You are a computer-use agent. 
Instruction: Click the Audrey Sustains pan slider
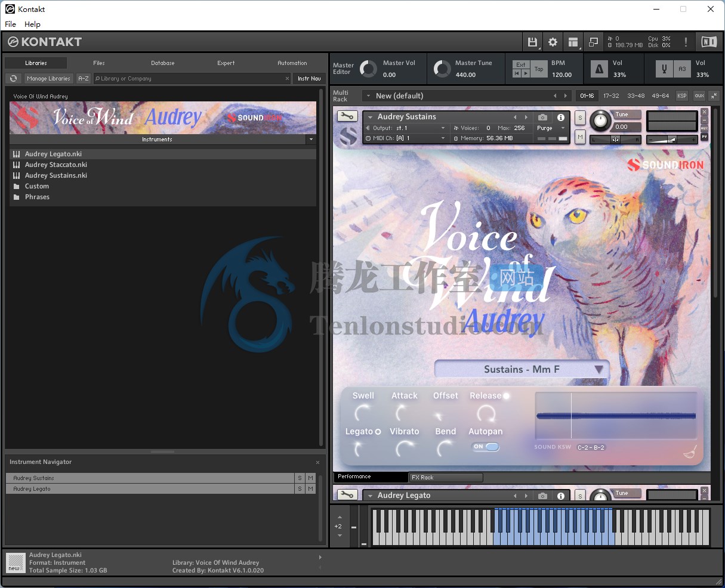click(615, 140)
